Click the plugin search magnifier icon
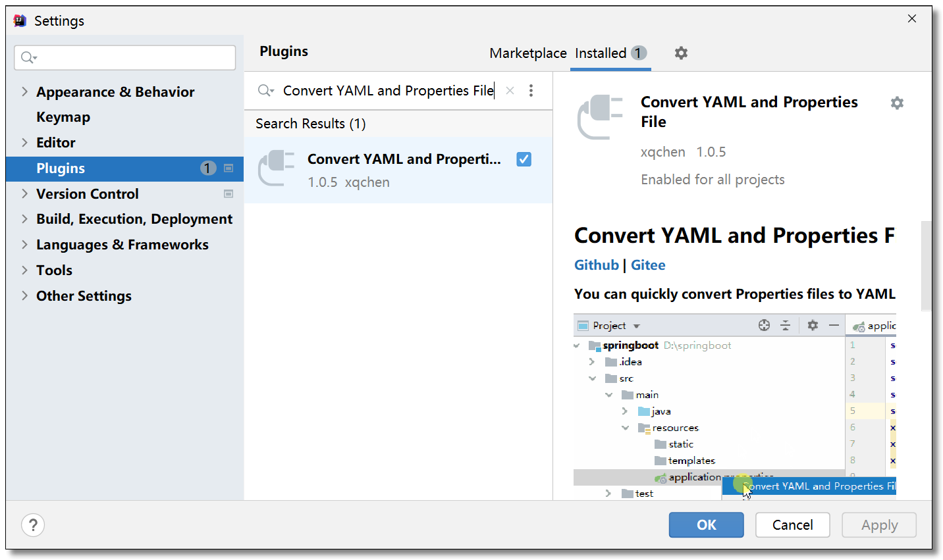 coord(265,91)
